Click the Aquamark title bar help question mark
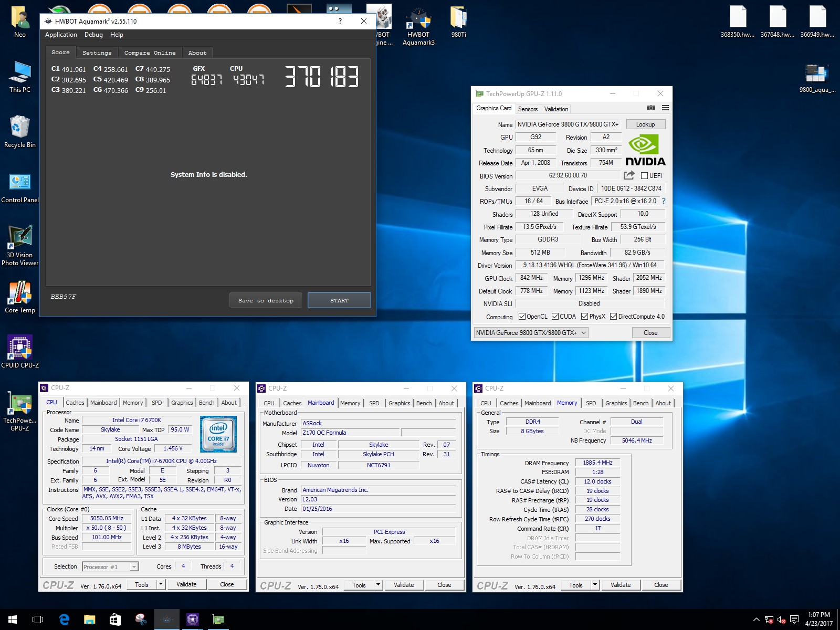840x630 pixels. pos(340,21)
